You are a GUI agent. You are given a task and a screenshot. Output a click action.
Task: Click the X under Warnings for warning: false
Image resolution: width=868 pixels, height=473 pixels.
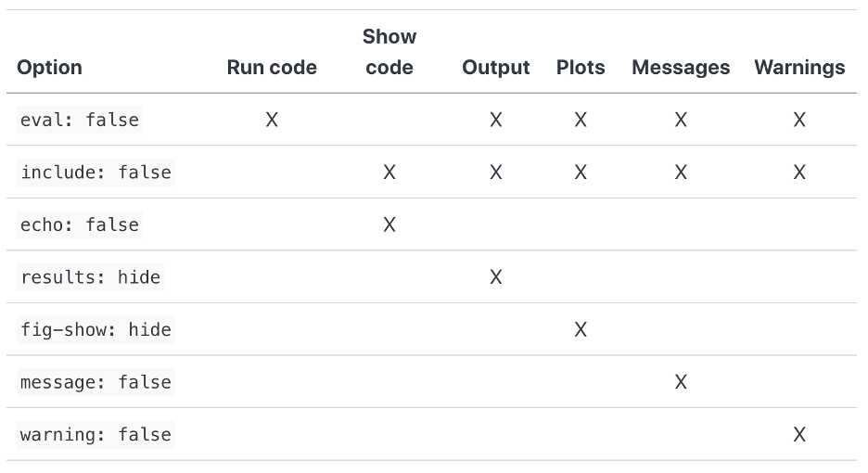[x=799, y=435]
